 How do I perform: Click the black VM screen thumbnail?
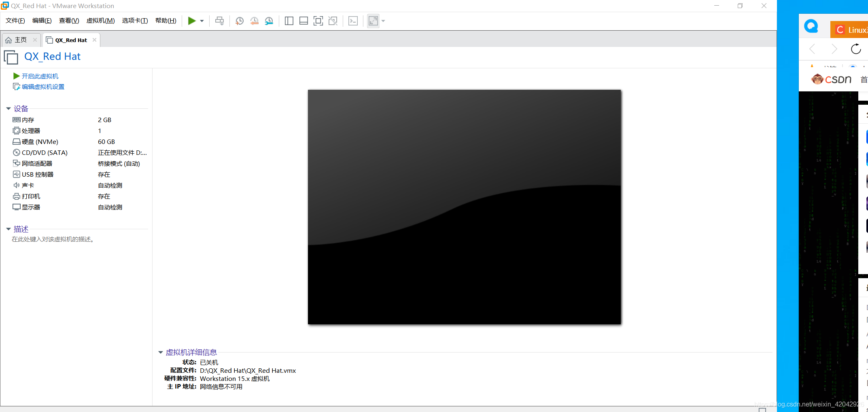click(x=464, y=207)
